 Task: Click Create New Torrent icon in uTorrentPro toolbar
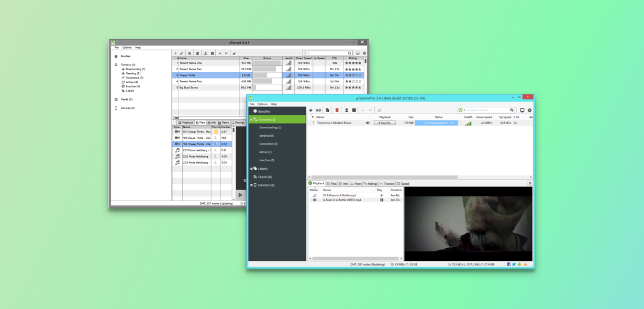[x=328, y=111]
